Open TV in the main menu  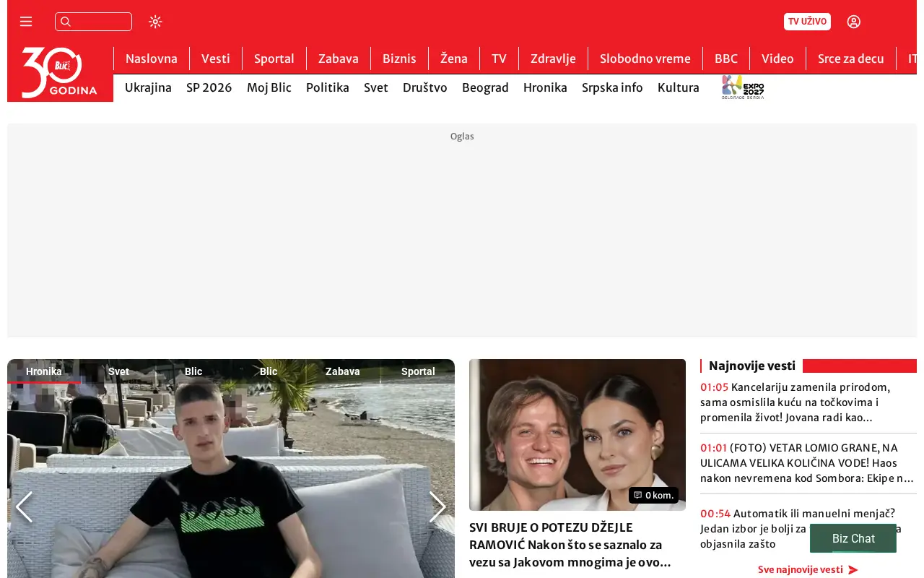coord(499,59)
